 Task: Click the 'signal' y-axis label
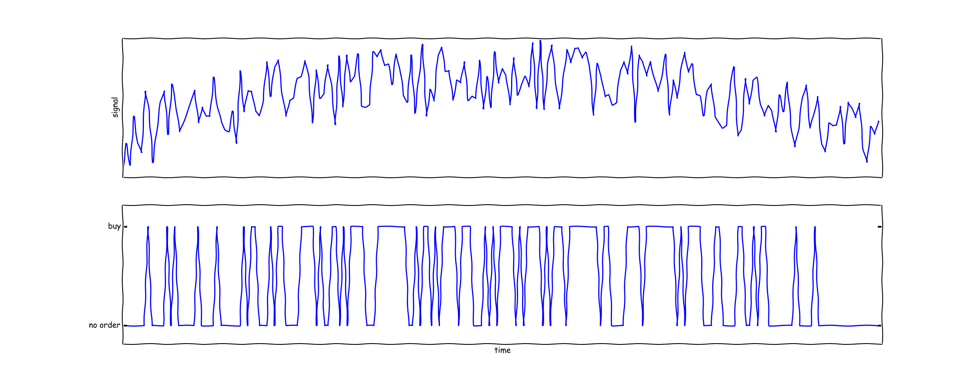pos(115,107)
